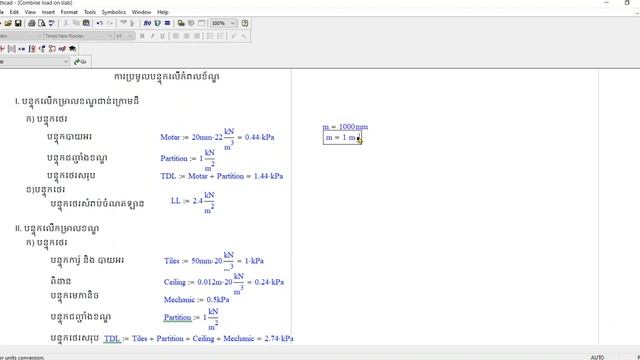Viewport: 640px width, 360px height.
Task: Toggle left text alignment
Action: [x=176, y=36]
